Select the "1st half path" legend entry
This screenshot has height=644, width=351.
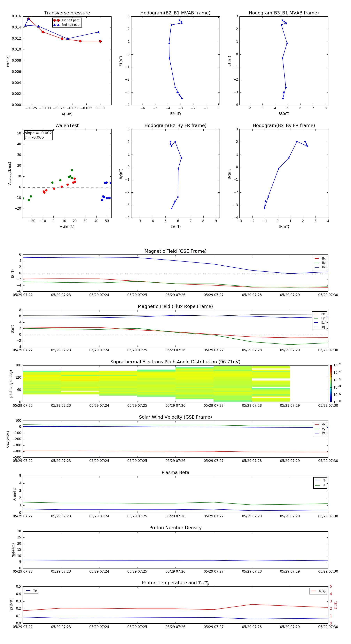pyautogui.click(x=66, y=20)
